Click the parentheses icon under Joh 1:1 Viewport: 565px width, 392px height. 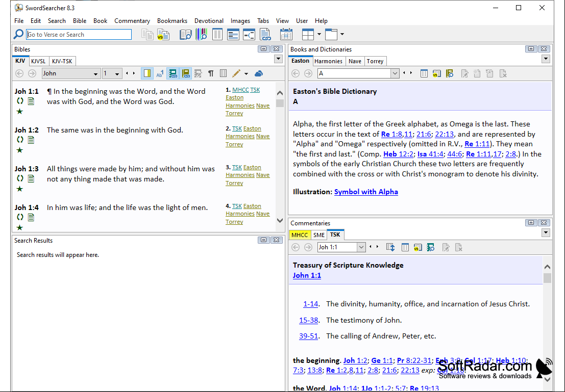[x=20, y=101]
